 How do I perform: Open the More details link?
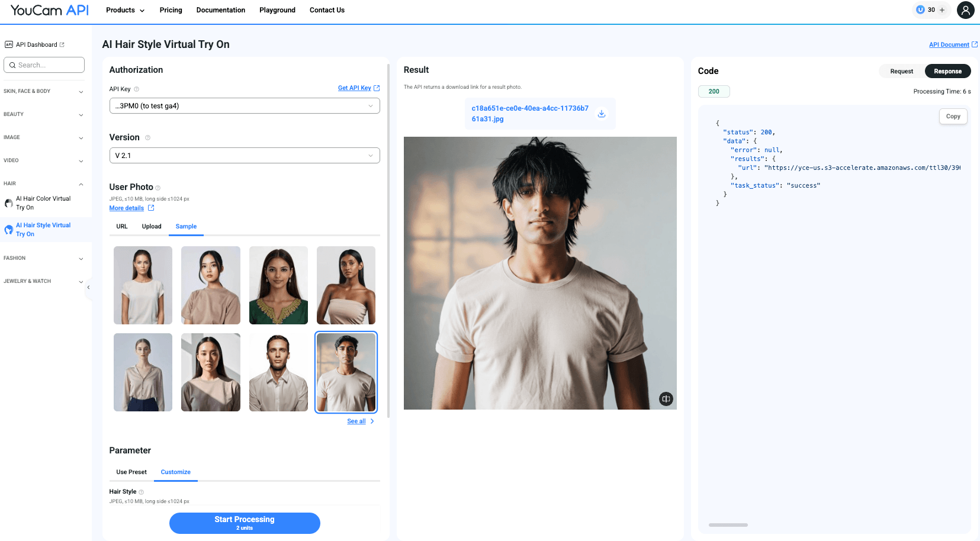pos(127,208)
